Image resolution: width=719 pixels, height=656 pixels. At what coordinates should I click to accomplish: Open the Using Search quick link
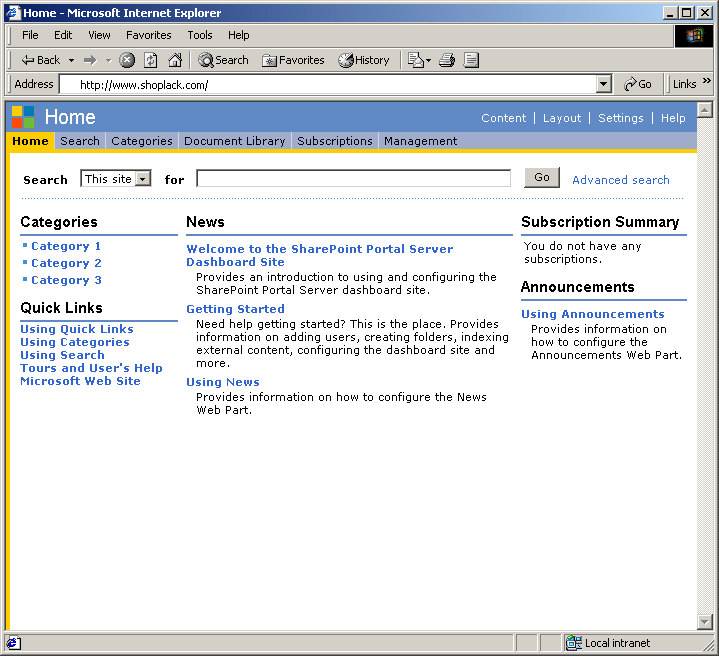(62, 355)
